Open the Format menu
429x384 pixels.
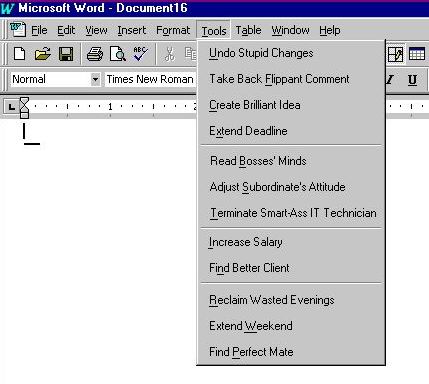[x=173, y=30]
